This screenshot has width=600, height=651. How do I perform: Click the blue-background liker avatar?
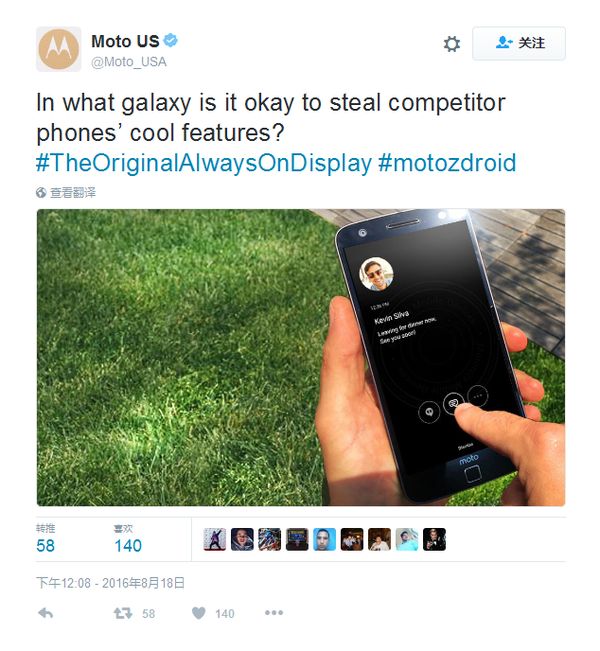tap(324, 539)
